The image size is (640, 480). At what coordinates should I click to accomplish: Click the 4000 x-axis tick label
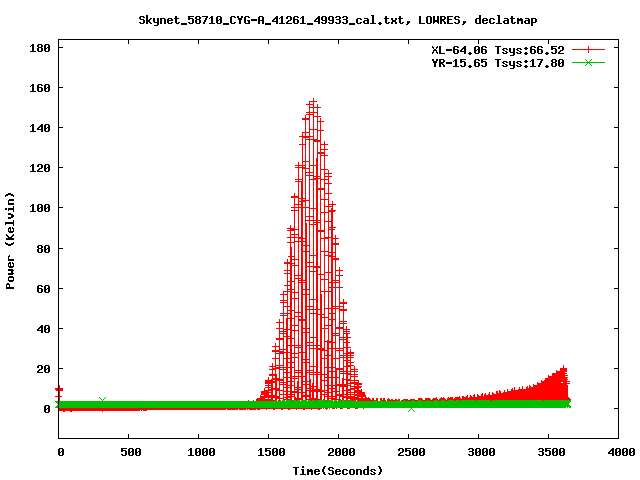pos(621,452)
